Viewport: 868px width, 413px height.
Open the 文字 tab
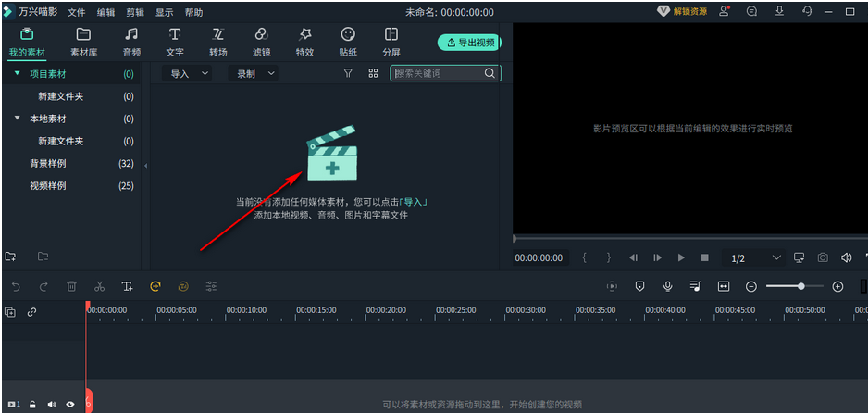[174, 43]
